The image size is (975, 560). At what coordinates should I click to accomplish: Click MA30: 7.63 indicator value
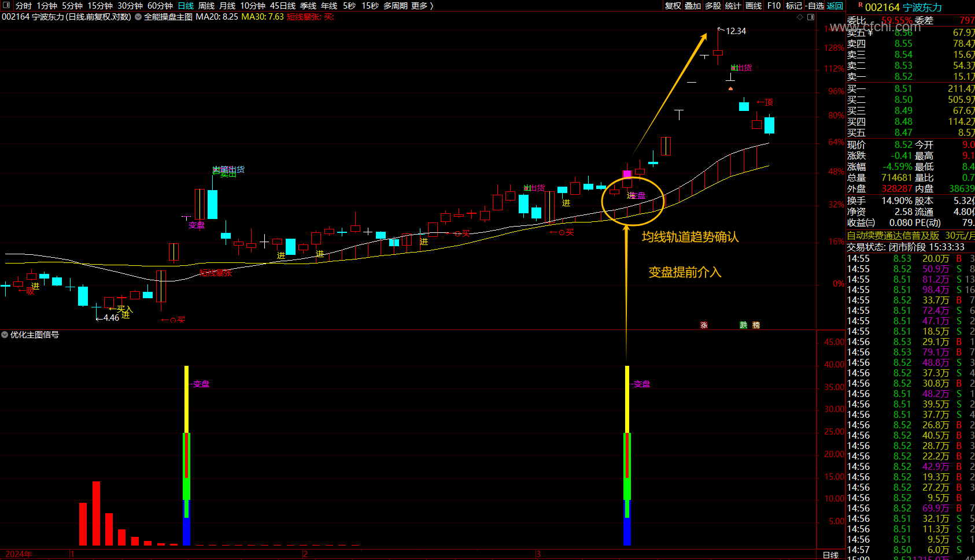point(263,17)
